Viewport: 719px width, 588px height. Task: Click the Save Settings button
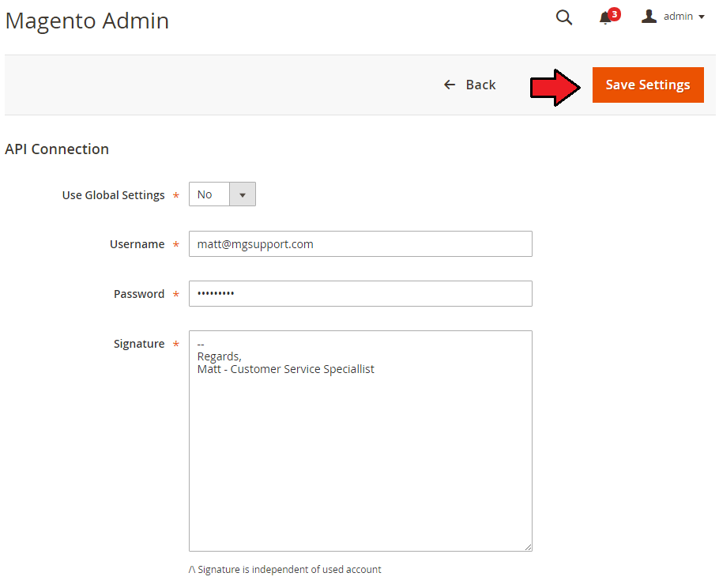click(647, 85)
